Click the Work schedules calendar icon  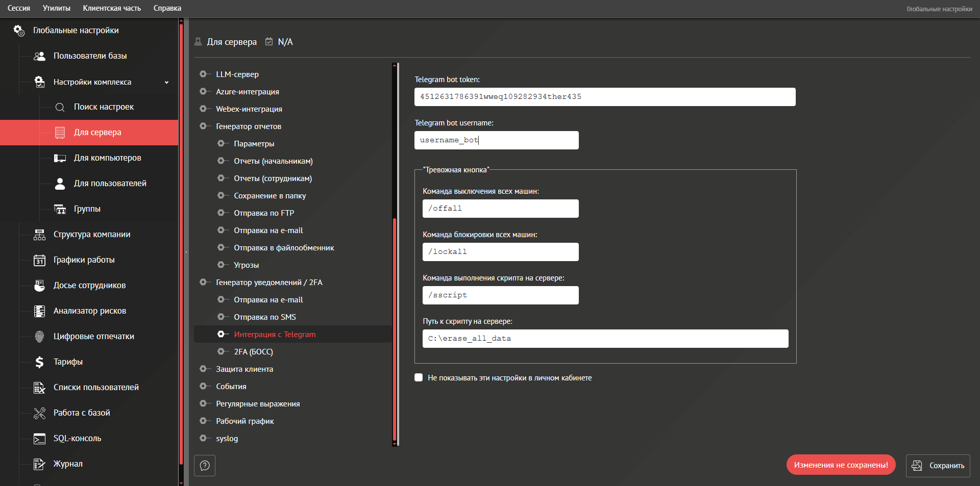tap(39, 260)
